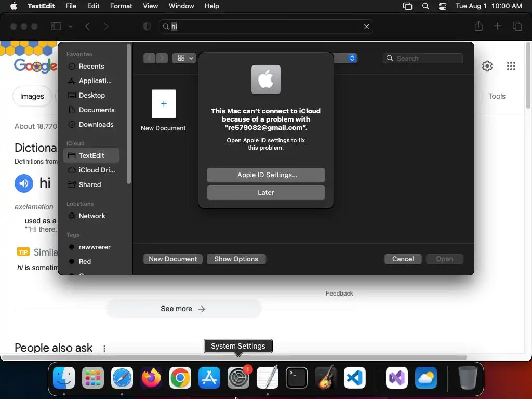Image resolution: width=532 pixels, height=399 pixels.
Task: Select iCloud Drive in the sidebar
Action: 91,170
